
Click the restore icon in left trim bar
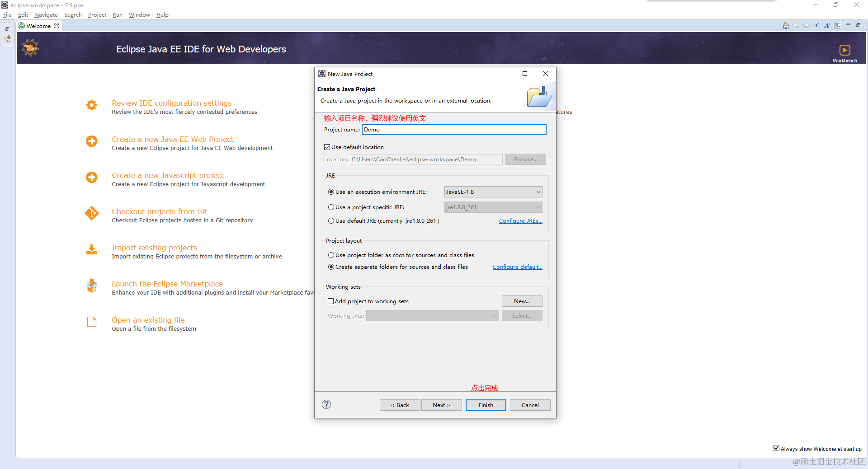pyautogui.click(x=7, y=29)
